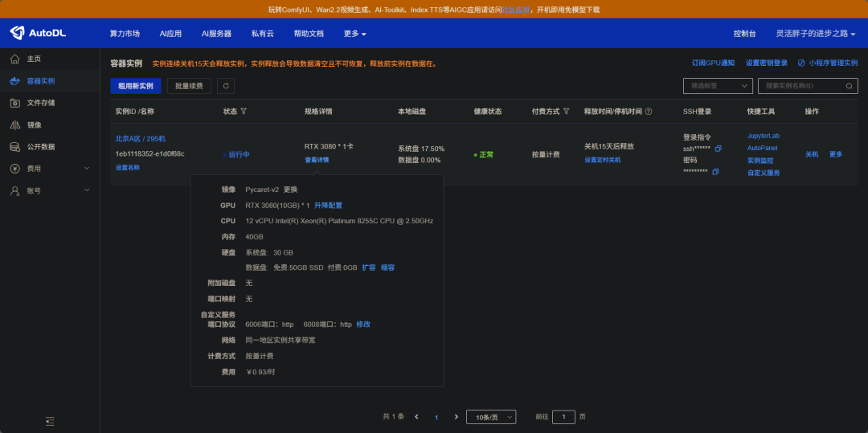
Task: Click the 费用 yen icon in sidebar
Action: click(15, 169)
